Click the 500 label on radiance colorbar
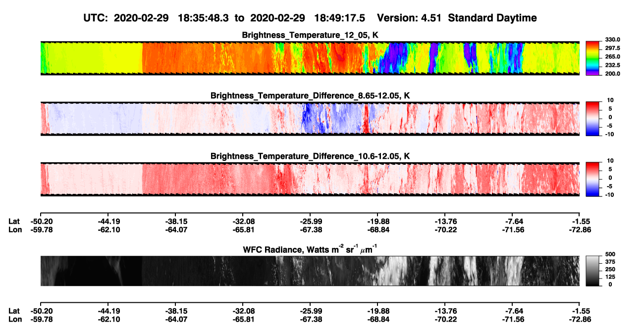644x330 pixels. tap(609, 255)
